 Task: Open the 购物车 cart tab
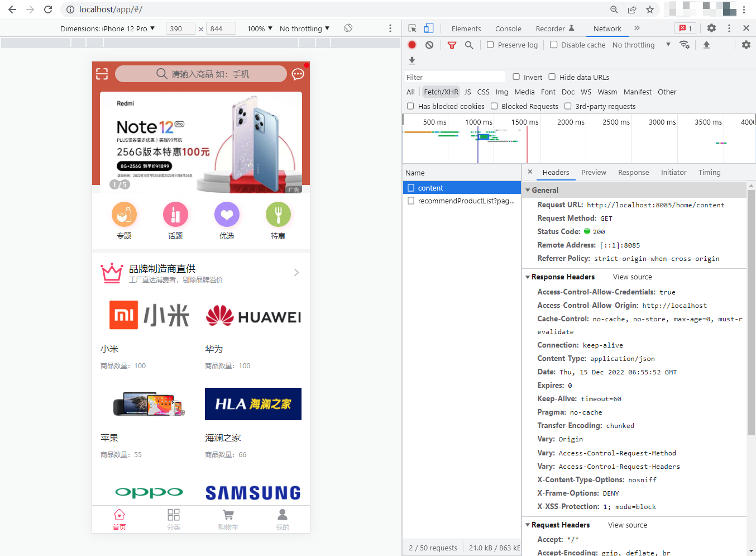(228, 519)
